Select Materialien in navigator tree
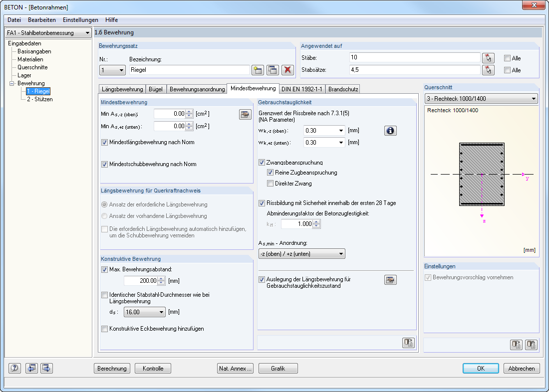The image size is (549, 392). [30, 59]
